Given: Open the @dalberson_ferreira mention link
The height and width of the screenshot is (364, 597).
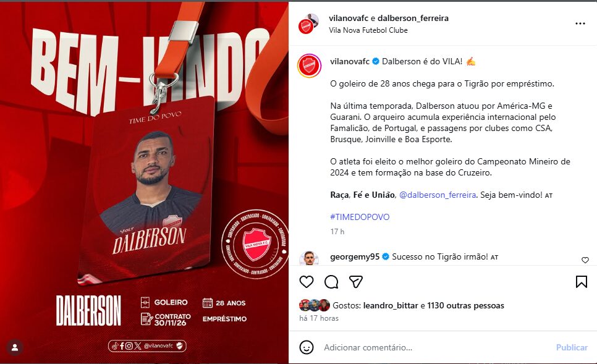Looking at the screenshot, I should click(x=438, y=195).
